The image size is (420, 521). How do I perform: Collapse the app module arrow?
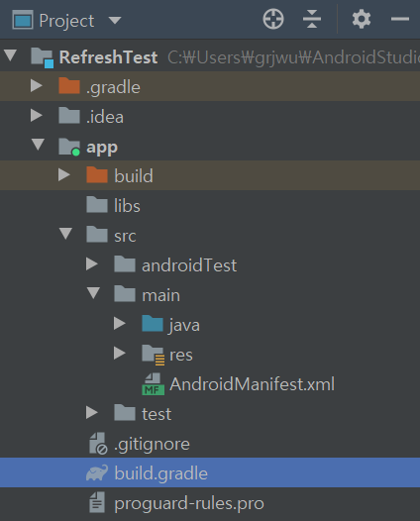38,145
